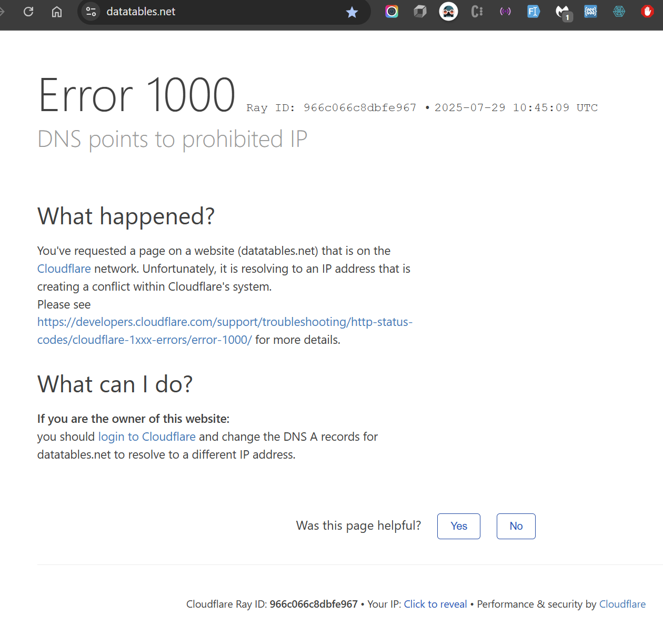Viewport: 663px width, 644px height.
Task: Answer Yes to page helpful question
Action: [x=459, y=526]
